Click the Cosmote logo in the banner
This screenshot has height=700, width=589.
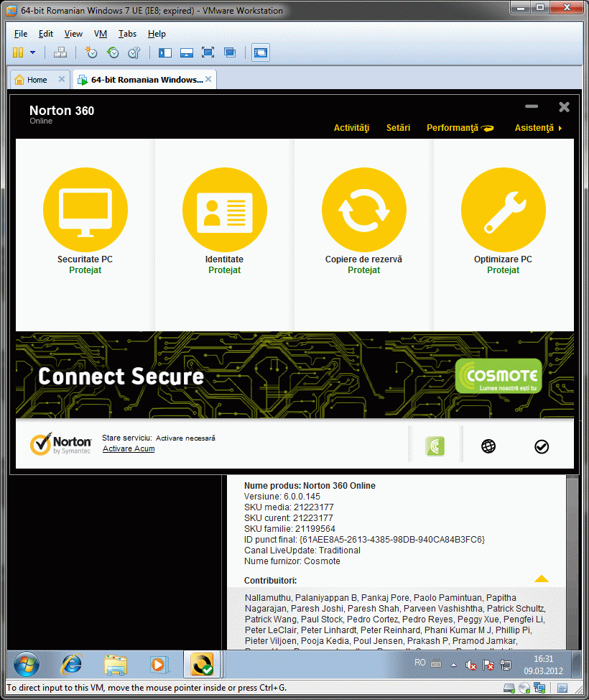click(498, 376)
